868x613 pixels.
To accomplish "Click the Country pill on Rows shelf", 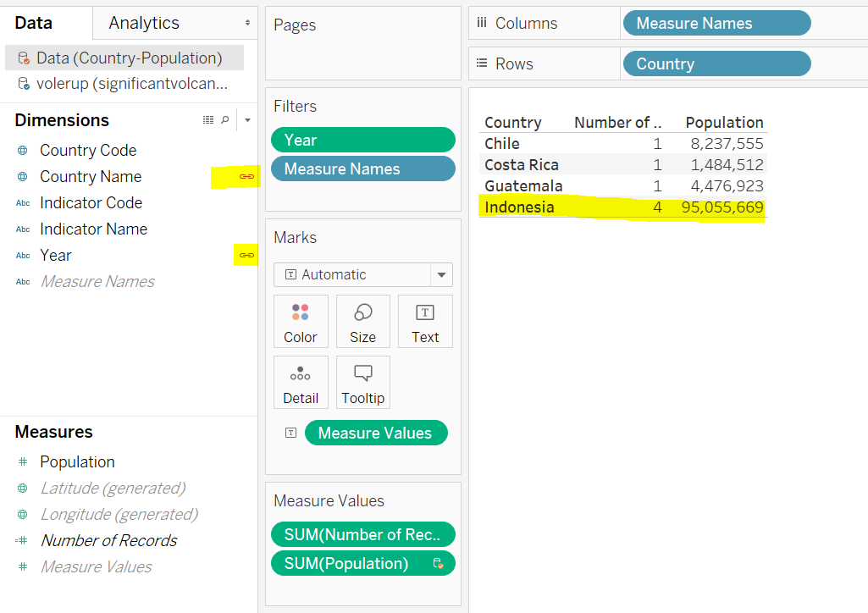I will 716,64.
